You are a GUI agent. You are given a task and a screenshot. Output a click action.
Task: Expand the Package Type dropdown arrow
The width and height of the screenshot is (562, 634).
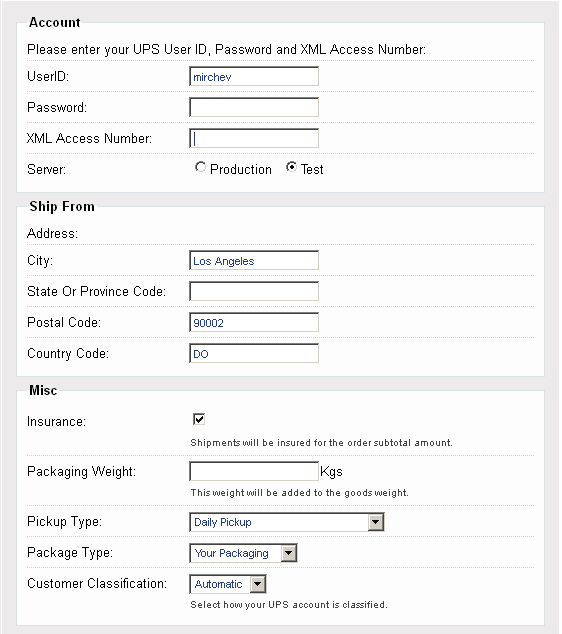(289, 553)
